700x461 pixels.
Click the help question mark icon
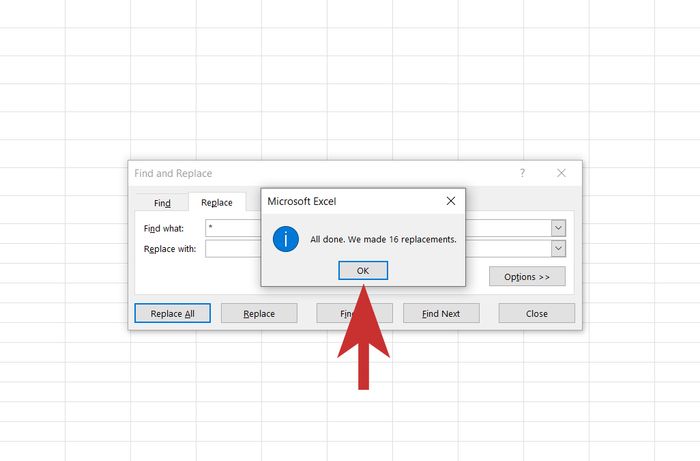(522, 173)
